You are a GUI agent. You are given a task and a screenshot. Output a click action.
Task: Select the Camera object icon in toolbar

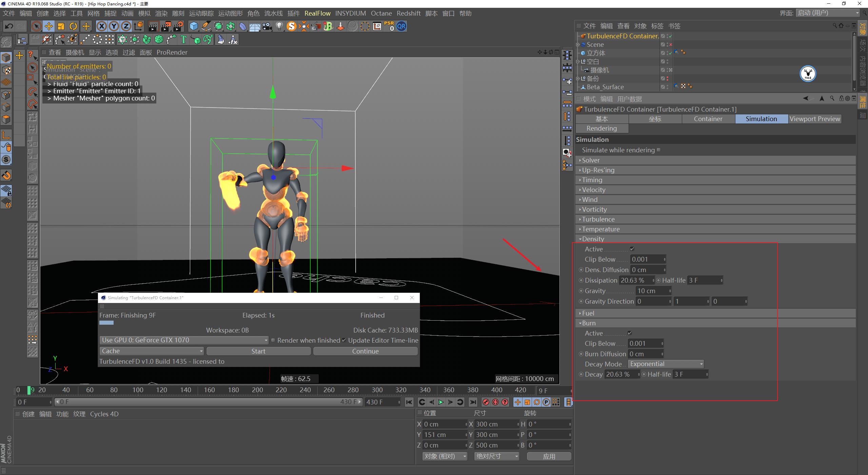pyautogui.click(x=267, y=26)
